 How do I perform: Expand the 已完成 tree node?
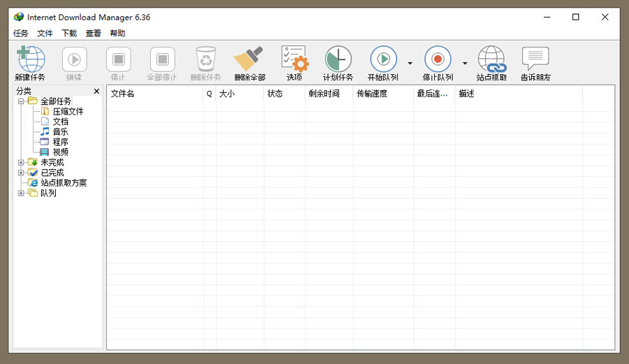click(21, 173)
